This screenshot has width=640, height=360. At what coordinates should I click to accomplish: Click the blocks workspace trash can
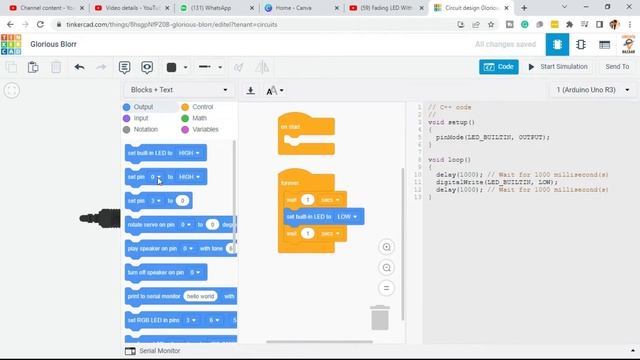pos(380,318)
